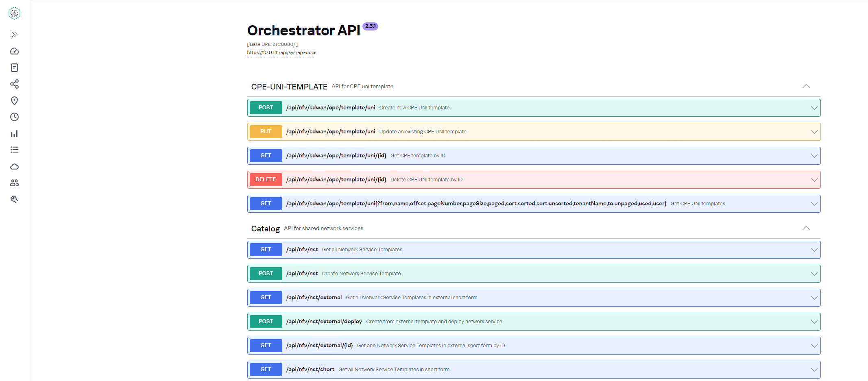
Task: Select the CPE-UNI-TEMPLATE section heading
Action: click(289, 87)
